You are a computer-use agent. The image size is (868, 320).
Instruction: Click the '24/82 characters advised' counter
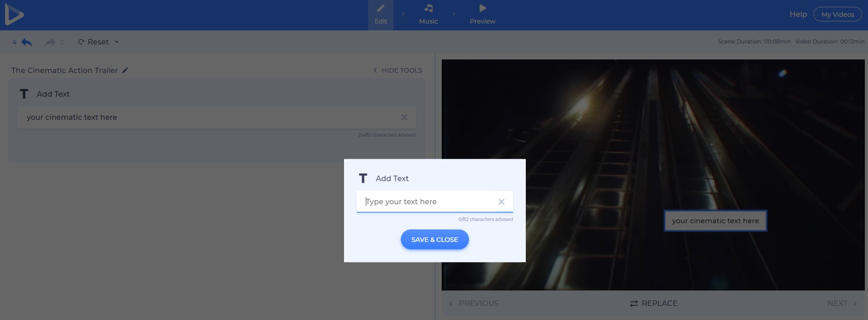point(387,135)
